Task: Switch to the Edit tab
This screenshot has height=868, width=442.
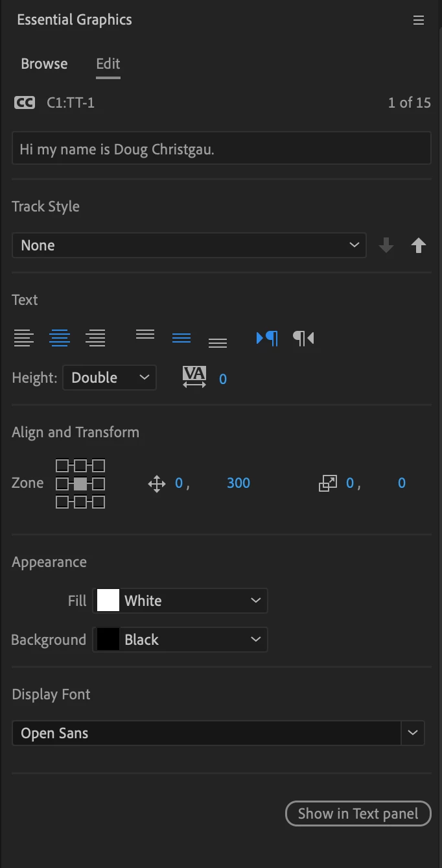Action: (x=108, y=64)
